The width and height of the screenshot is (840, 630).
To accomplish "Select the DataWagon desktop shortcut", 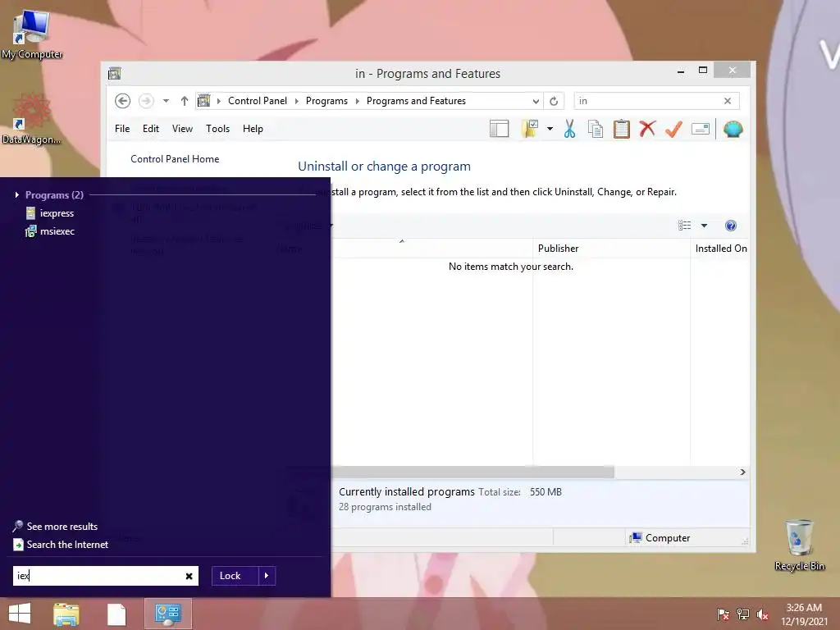I will point(31,119).
